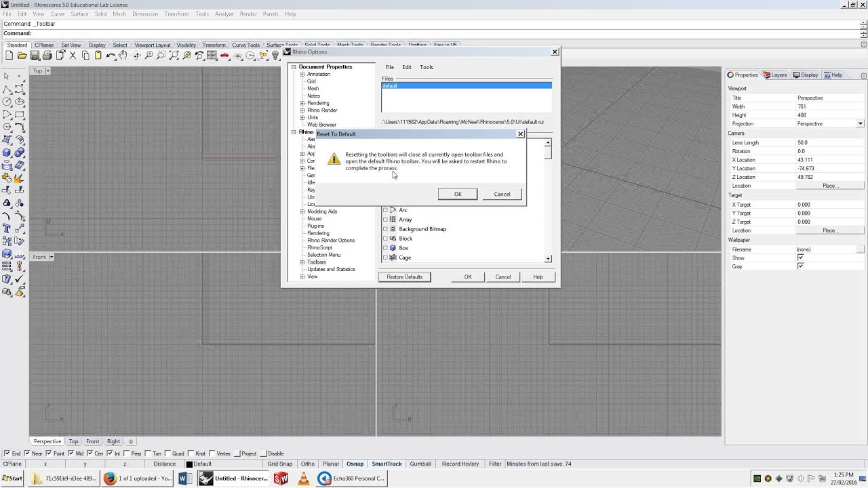Select the Pan hand tool

(x=123, y=56)
